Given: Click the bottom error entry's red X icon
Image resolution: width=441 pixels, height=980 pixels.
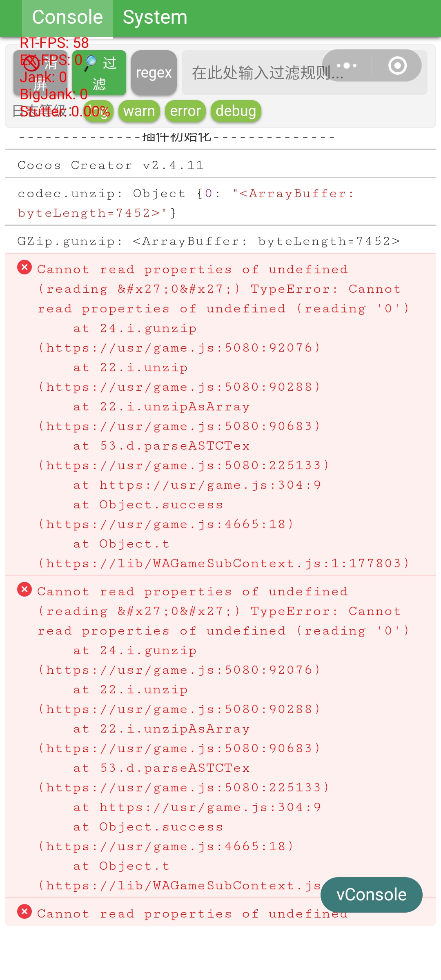Looking at the screenshot, I should [x=24, y=911].
